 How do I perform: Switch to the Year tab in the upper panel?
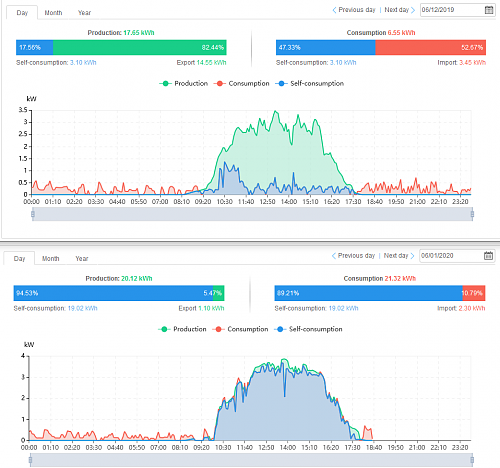(84, 13)
